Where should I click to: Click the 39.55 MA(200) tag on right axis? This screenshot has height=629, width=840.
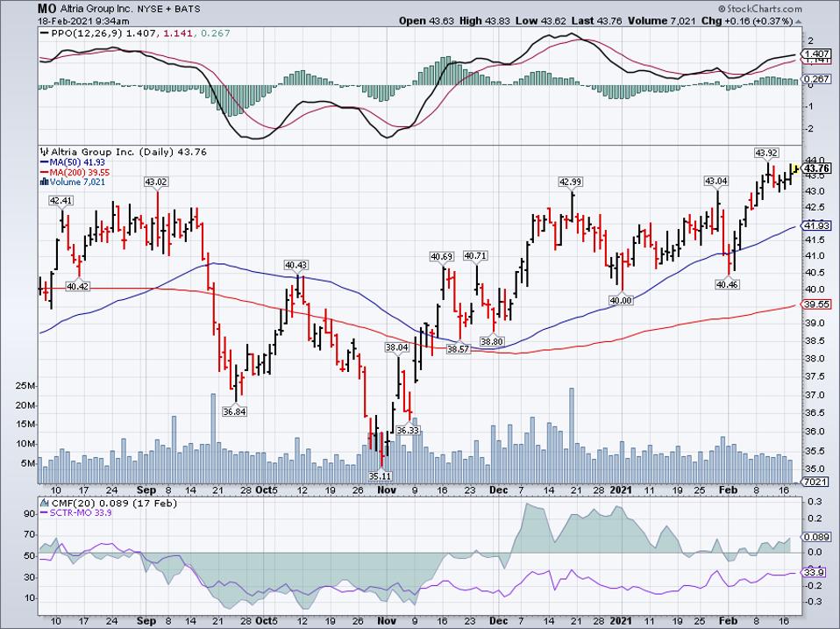pyautogui.click(x=817, y=304)
